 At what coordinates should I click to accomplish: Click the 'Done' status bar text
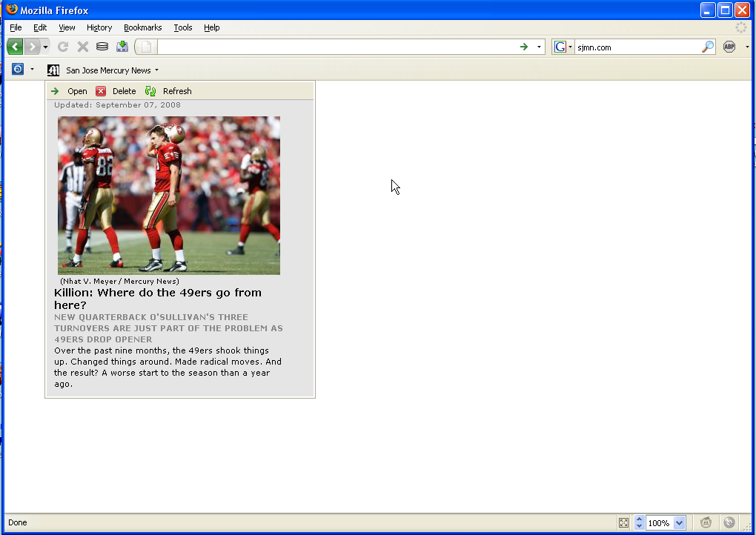17,522
